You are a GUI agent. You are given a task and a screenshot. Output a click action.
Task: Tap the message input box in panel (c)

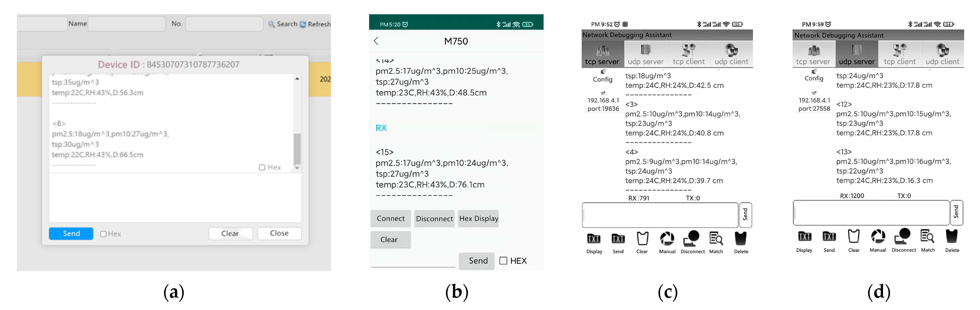coord(660,215)
